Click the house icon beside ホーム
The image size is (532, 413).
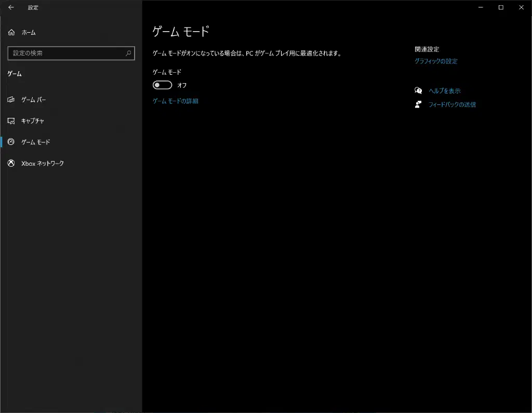pyautogui.click(x=11, y=33)
